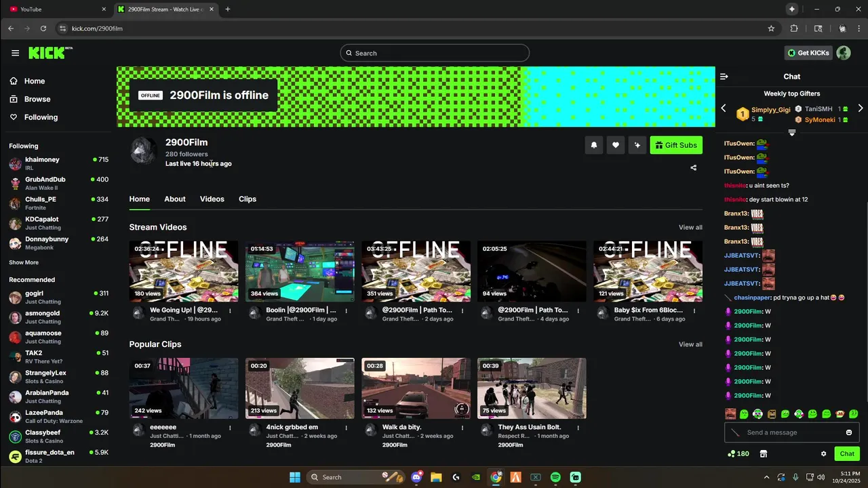
Task: Open options menu for 'Boolin' video
Action: [x=346, y=310]
